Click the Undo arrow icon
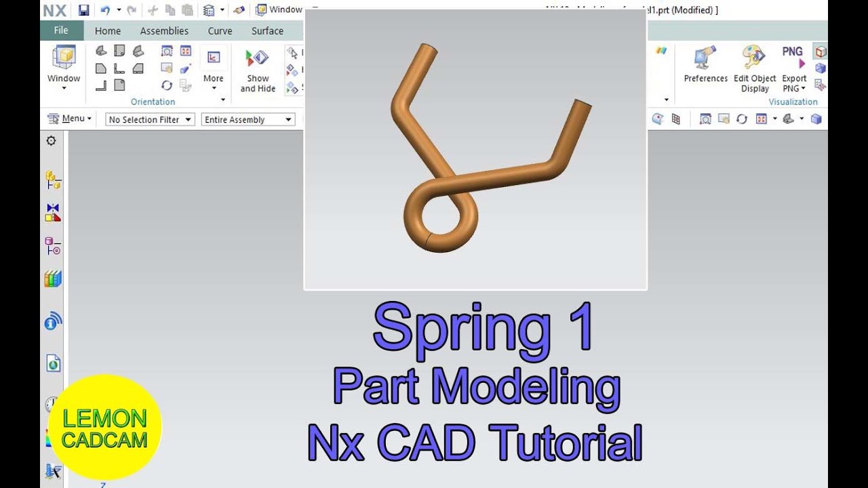Screen dimensions: 868x488 [105, 10]
